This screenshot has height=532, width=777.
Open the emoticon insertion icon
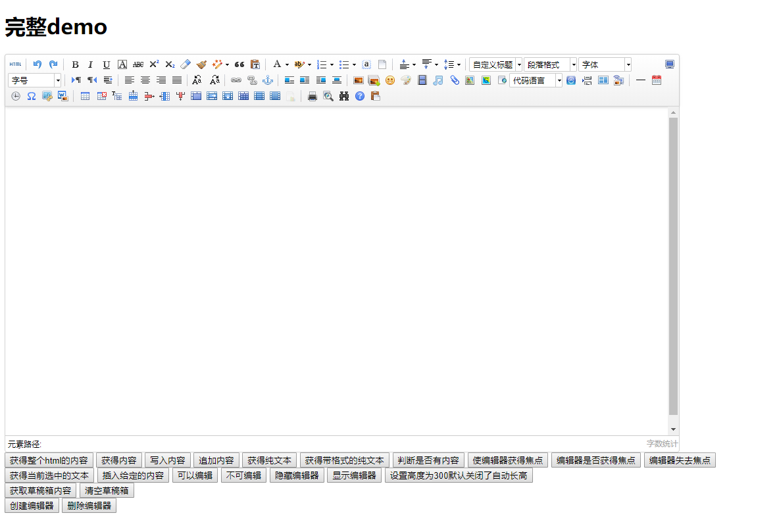pos(389,80)
